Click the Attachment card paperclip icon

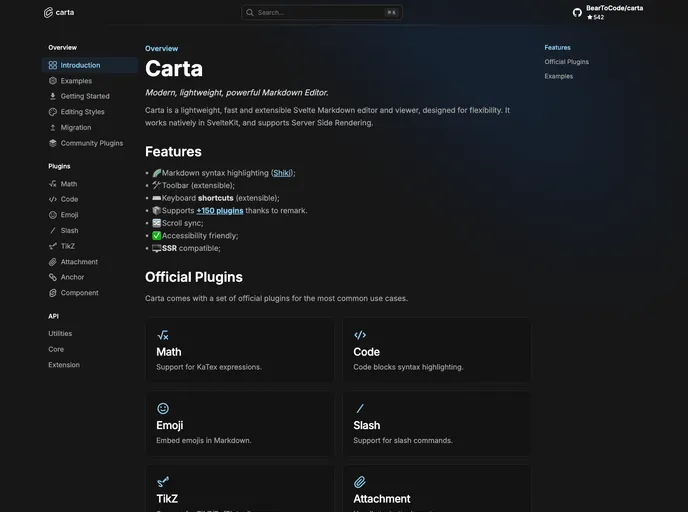pos(360,482)
